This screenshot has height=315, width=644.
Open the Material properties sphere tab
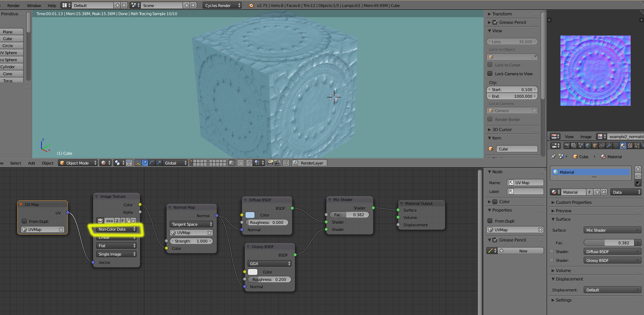click(x=623, y=146)
